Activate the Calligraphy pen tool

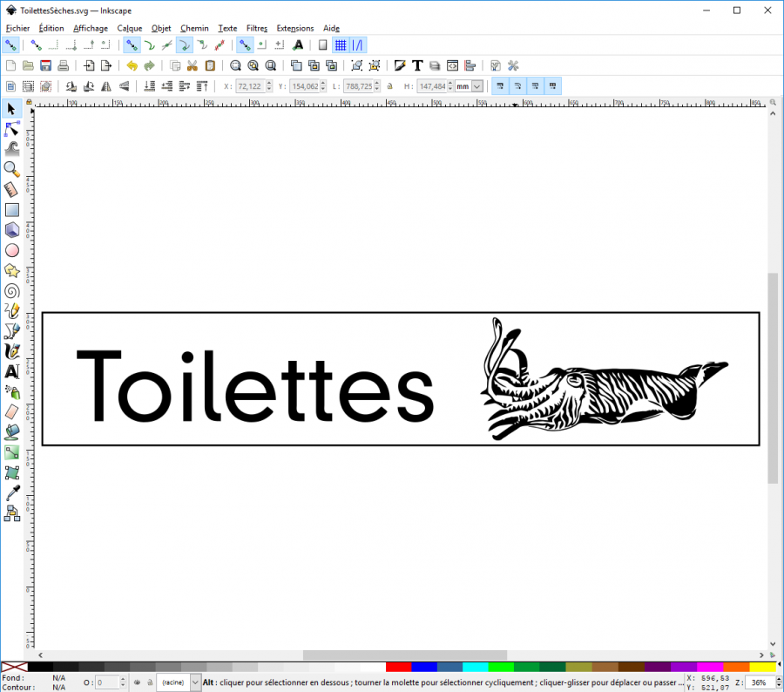(11, 350)
